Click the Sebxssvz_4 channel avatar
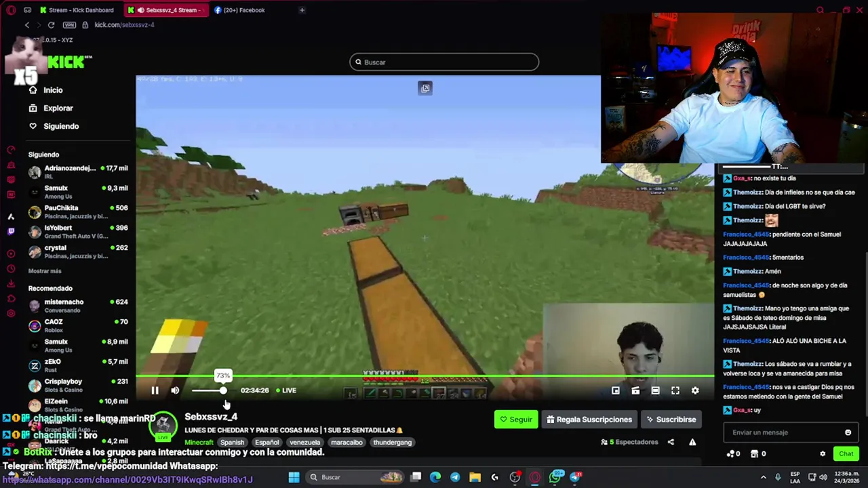Viewport: 868px width, 488px height. (x=163, y=426)
